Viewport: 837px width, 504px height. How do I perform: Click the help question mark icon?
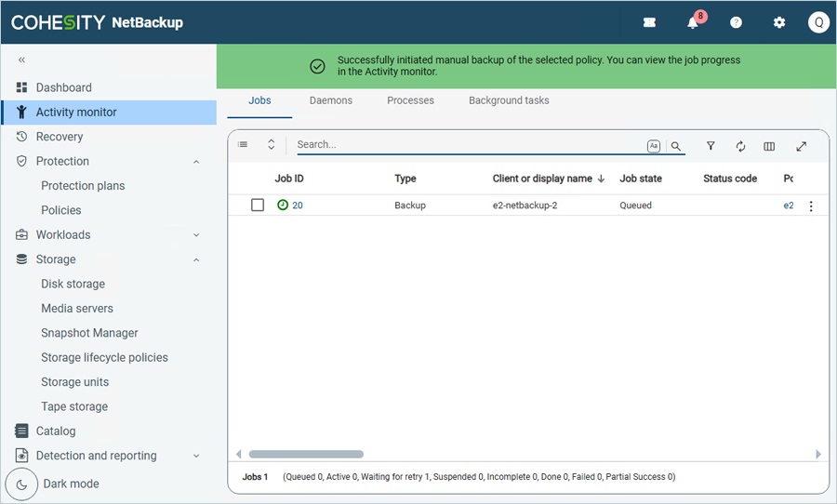(736, 22)
